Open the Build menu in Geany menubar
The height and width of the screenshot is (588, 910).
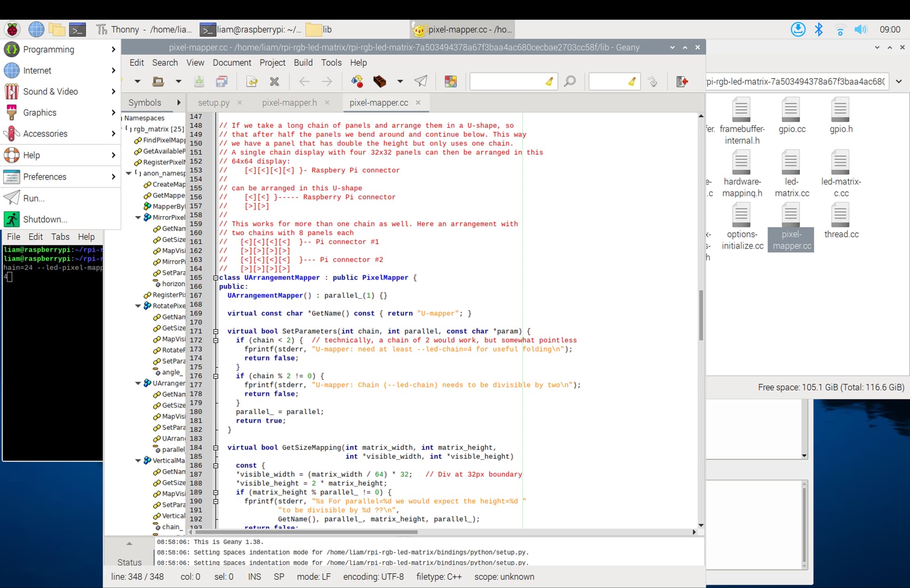click(303, 63)
